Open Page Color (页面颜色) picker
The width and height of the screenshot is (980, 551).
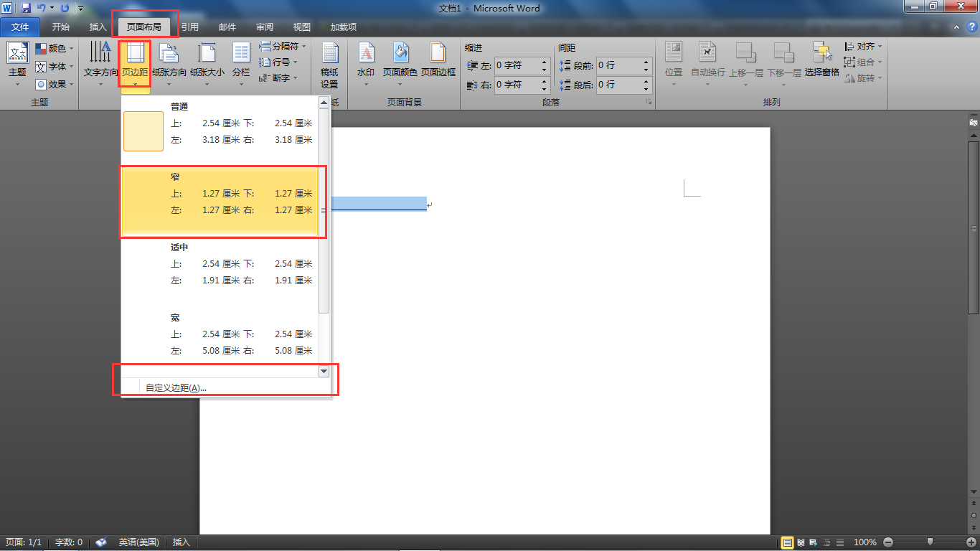(400, 64)
